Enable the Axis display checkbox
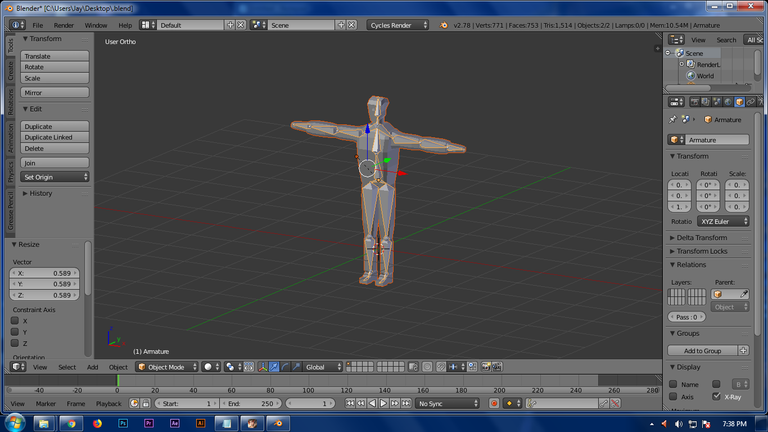 tap(673, 397)
